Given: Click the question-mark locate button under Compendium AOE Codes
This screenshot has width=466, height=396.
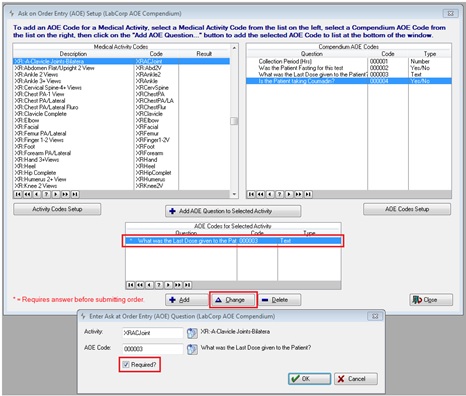Looking at the screenshot, I should click(x=280, y=194).
